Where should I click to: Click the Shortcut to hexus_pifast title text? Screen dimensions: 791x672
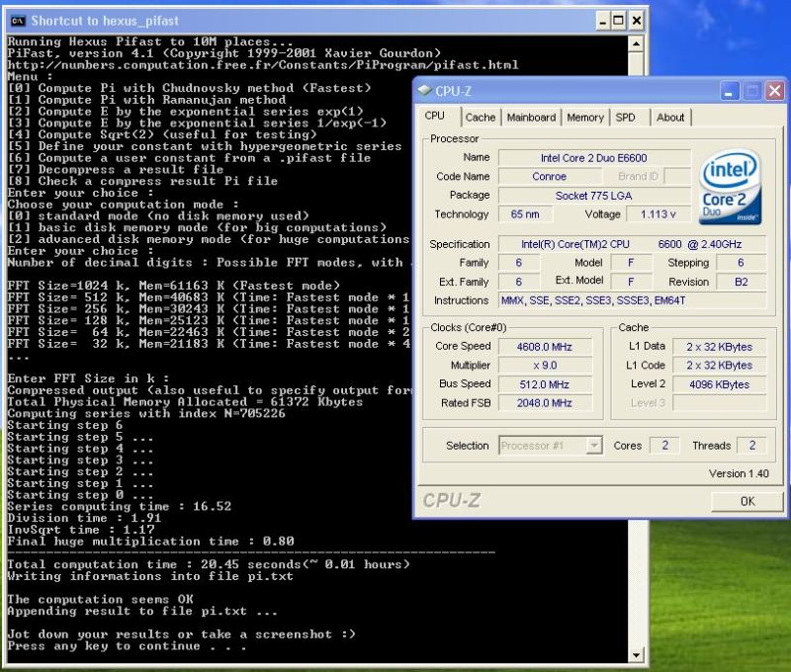click(105, 21)
